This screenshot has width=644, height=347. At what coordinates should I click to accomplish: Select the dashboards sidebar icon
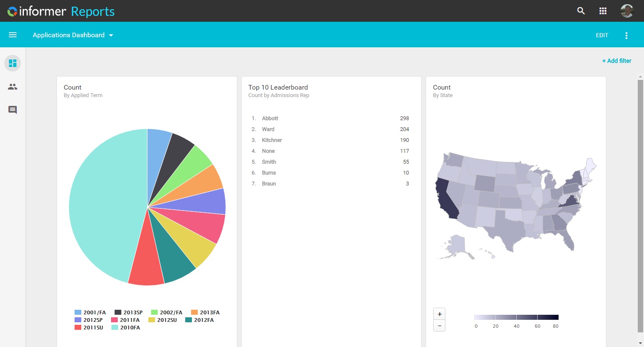tap(13, 63)
